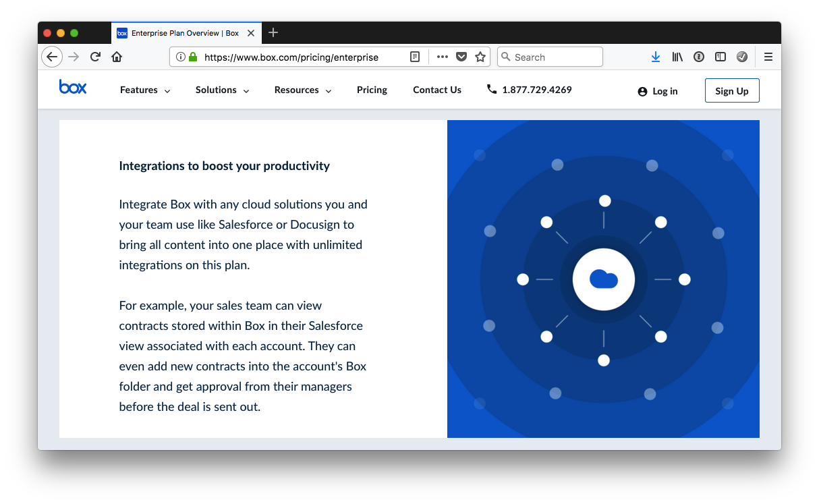Open the Contact Us page
This screenshot has width=819, height=504.
[x=437, y=90]
